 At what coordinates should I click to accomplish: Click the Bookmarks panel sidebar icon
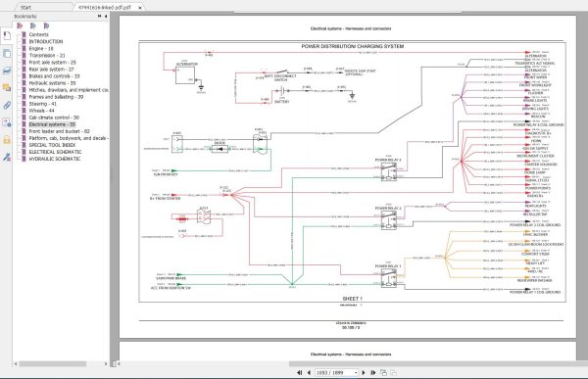7,36
